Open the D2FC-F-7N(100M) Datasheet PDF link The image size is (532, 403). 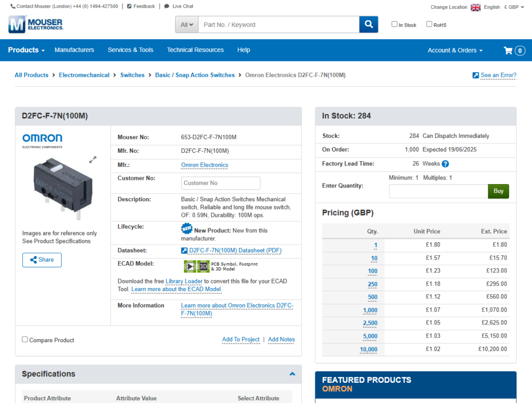235,251
